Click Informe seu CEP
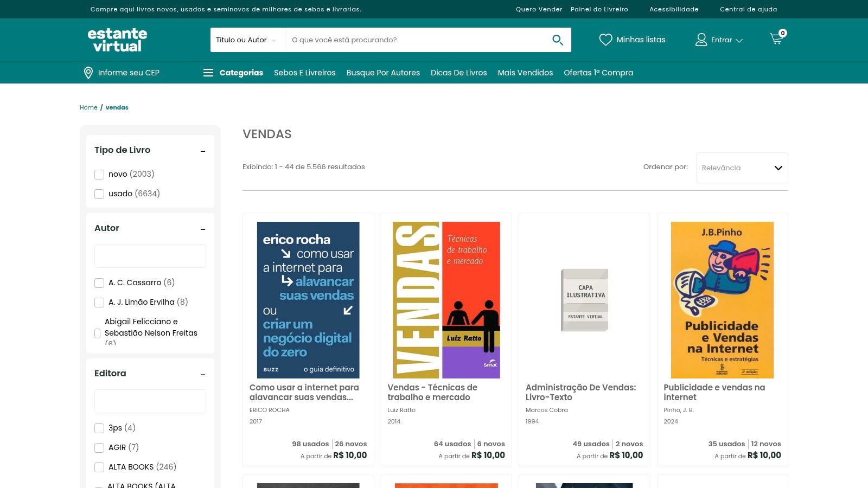This screenshot has width=868, height=488. click(129, 73)
